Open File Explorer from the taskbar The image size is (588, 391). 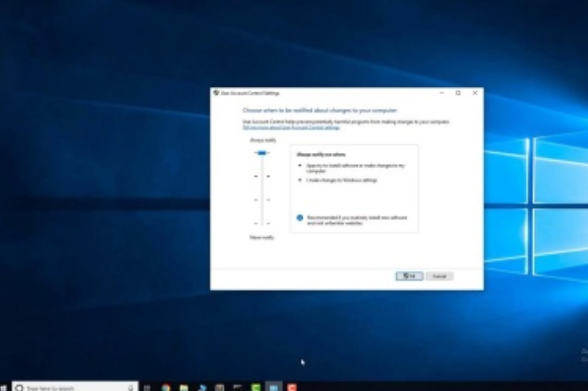[x=184, y=387]
